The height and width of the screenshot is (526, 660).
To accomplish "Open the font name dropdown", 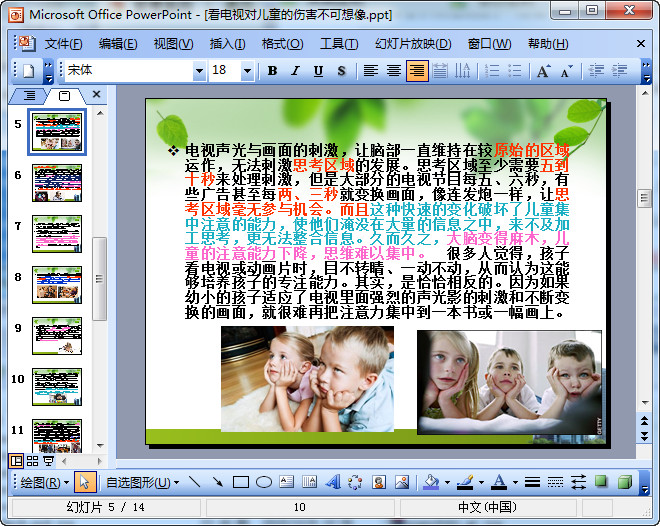I will [199, 71].
